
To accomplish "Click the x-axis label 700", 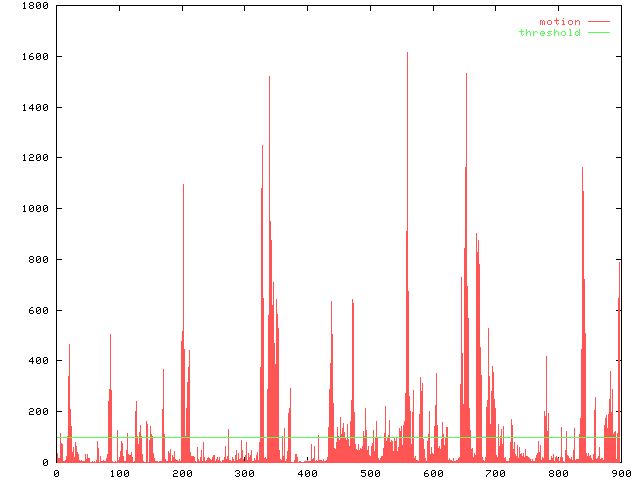I will [x=495, y=473].
